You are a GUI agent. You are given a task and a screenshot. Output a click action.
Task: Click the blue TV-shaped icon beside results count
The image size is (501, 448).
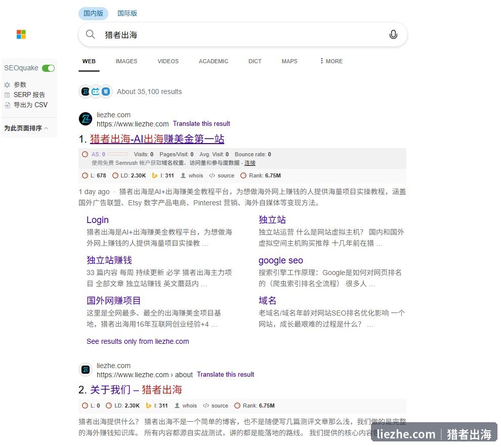click(96, 92)
